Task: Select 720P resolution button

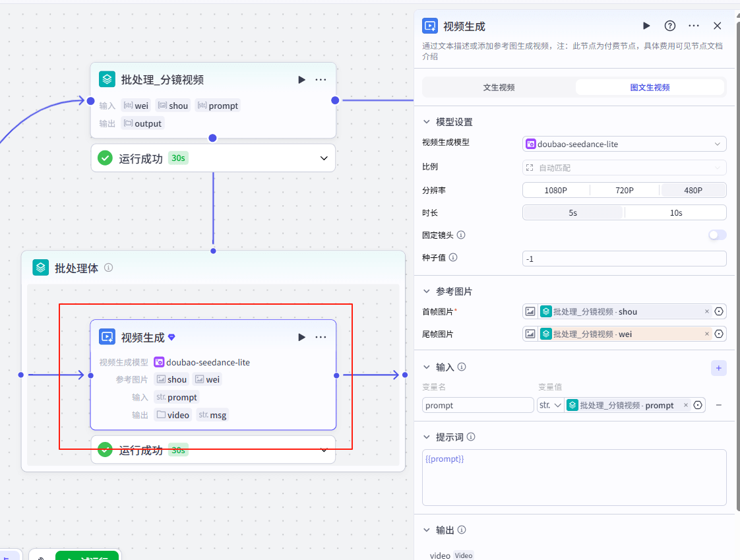Action: point(624,190)
